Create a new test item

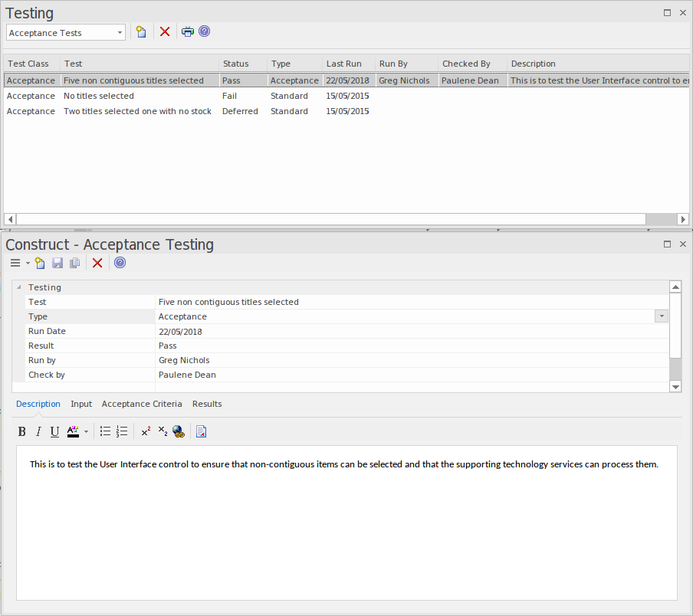tap(141, 31)
